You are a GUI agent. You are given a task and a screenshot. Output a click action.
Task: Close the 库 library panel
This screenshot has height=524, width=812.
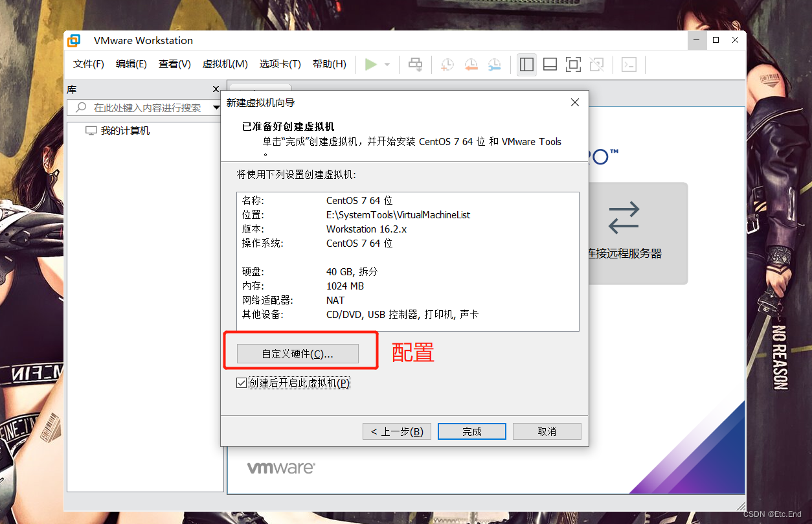pos(216,89)
